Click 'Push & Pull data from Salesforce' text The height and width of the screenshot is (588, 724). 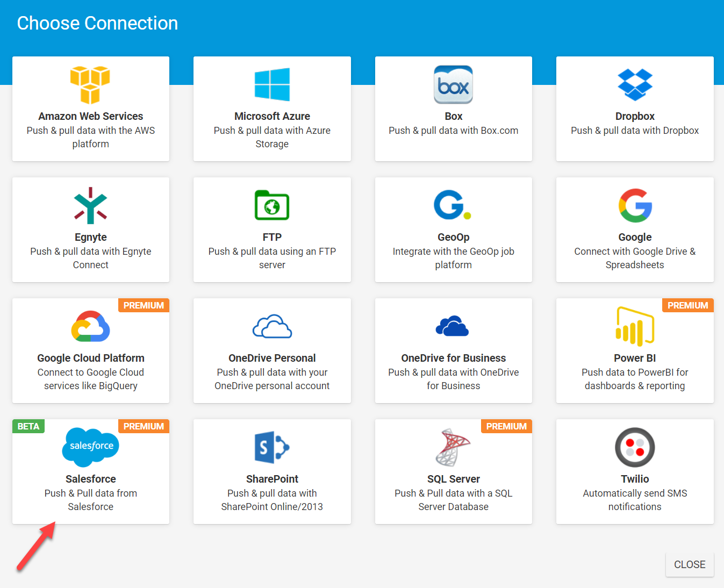coord(90,500)
